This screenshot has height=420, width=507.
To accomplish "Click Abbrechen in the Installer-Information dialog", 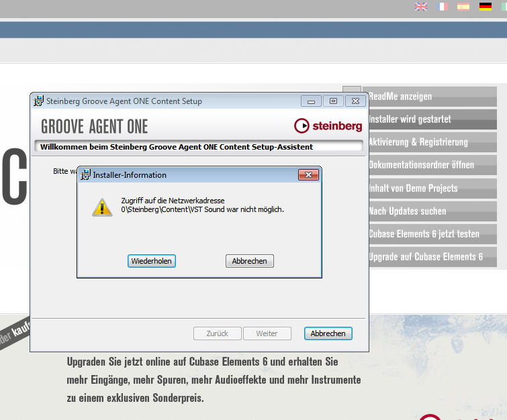I will (x=250, y=261).
